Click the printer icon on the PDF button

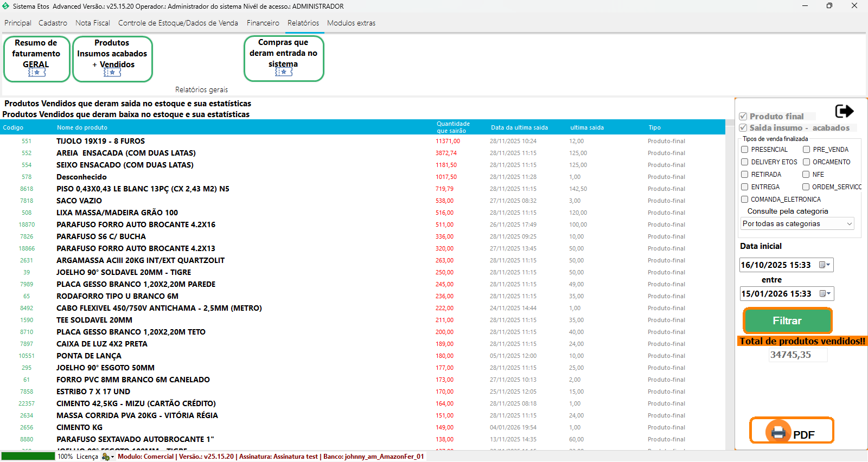click(778, 433)
